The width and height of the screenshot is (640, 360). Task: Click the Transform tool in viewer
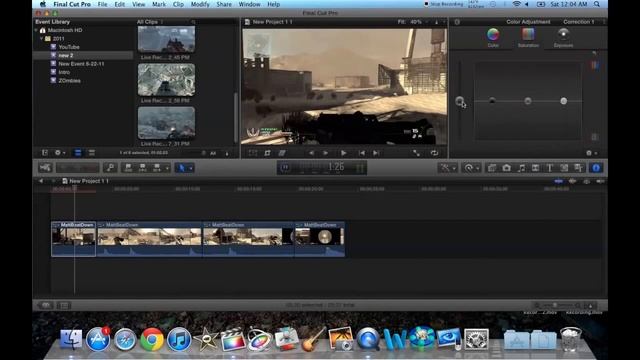point(253,153)
